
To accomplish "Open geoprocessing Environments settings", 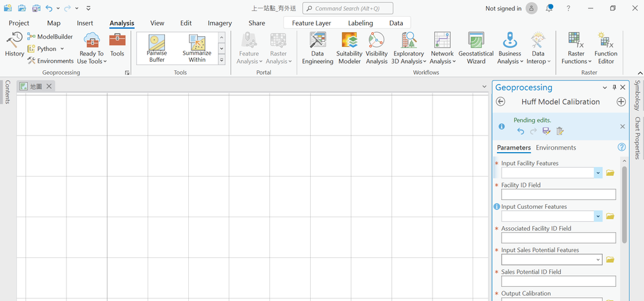I will 50,61.
